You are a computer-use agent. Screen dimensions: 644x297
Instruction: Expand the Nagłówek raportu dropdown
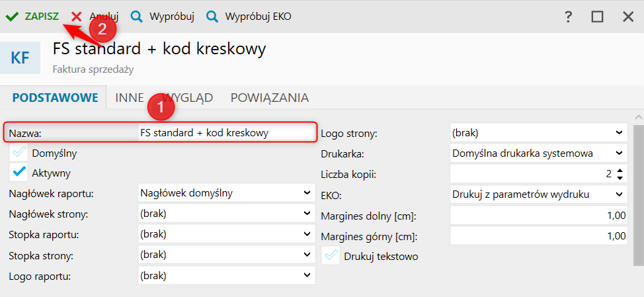[306, 193]
